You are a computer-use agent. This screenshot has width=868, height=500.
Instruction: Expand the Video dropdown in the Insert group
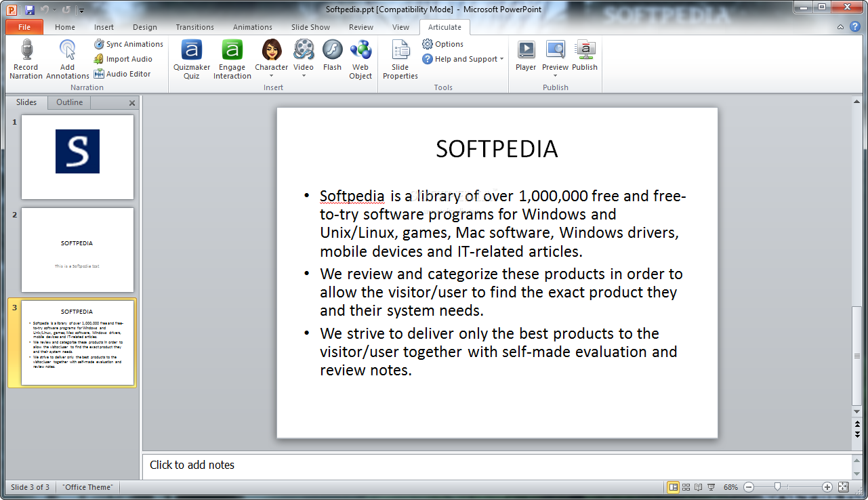tap(304, 75)
